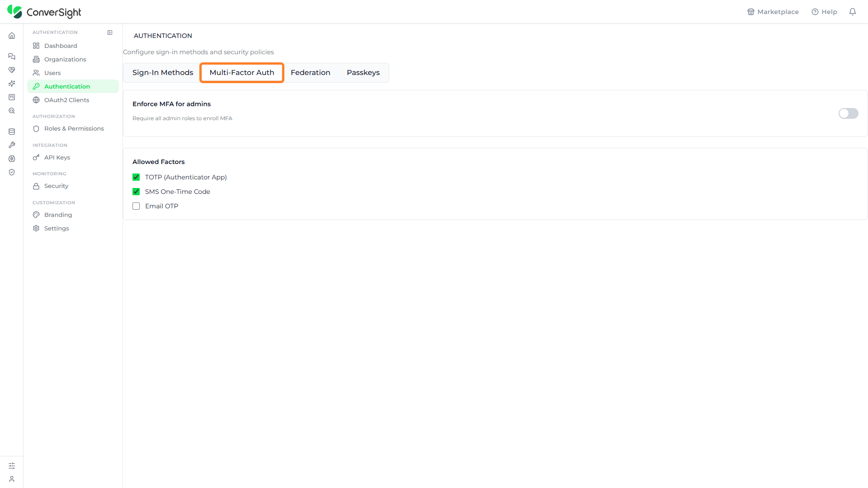The height and width of the screenshot is (488, 868).
Task: Enable Enforce MFA for admins switch
Action: [x=848, y=113]
